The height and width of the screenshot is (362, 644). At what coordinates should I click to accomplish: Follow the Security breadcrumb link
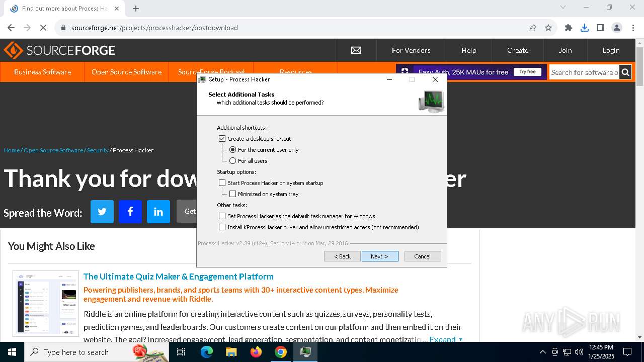tap(98, 150)
